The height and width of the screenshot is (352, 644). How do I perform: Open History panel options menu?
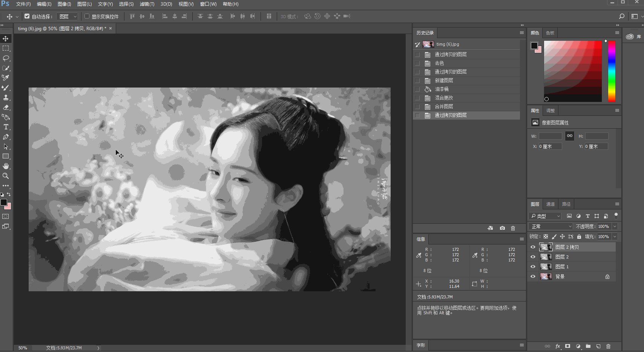point(522,33)
